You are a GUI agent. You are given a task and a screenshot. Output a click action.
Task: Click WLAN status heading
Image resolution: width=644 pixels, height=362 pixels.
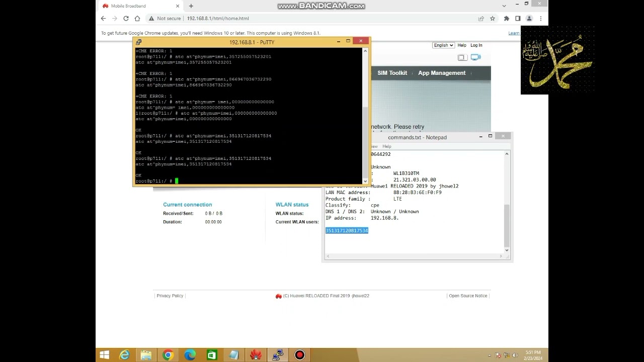coord(292,205)
